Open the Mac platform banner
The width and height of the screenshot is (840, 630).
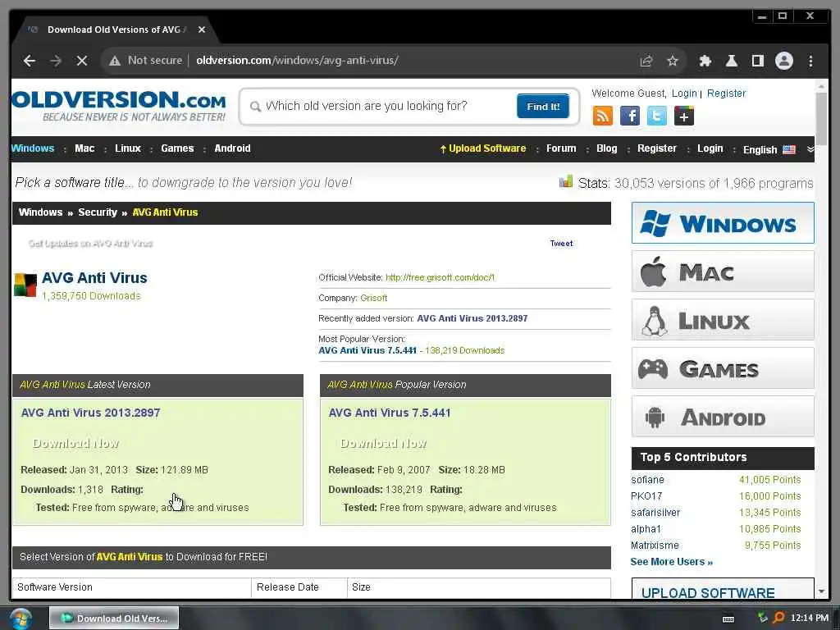(x=723, y=272)
